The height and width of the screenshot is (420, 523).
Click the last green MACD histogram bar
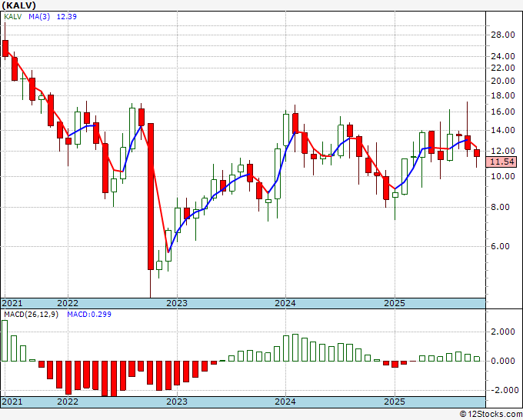(x=477, y=358)
